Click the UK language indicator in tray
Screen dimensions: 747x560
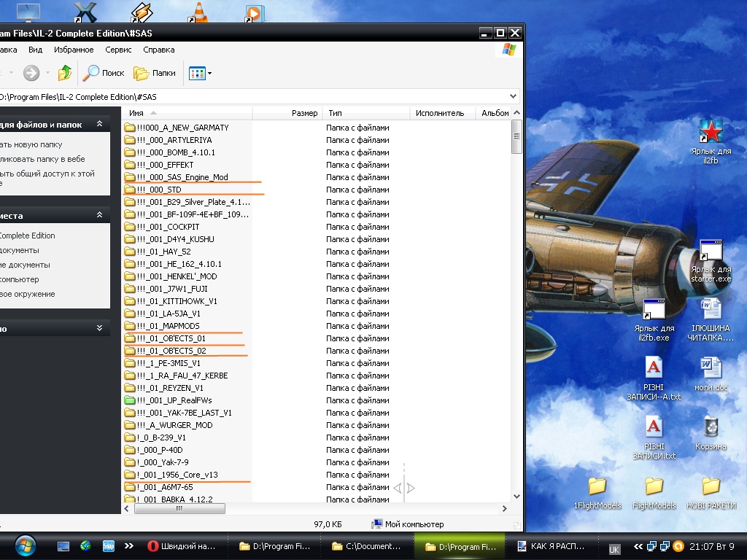coord(614,549)
